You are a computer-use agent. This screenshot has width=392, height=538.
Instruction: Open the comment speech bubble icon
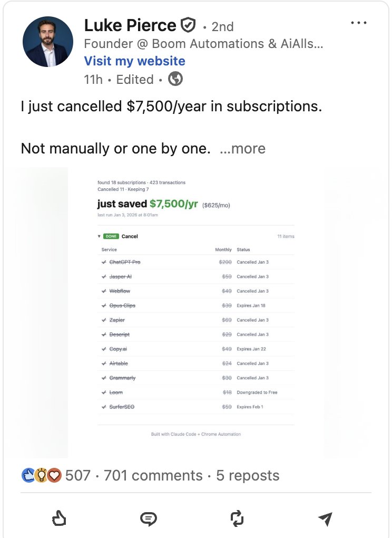click(x=148, y=518)
